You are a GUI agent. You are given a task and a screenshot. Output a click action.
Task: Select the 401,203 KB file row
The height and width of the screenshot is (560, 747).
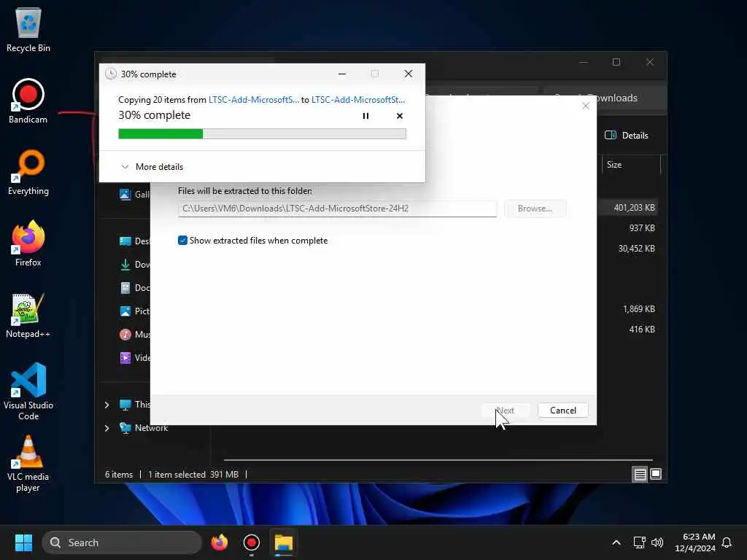pos(628,208)
